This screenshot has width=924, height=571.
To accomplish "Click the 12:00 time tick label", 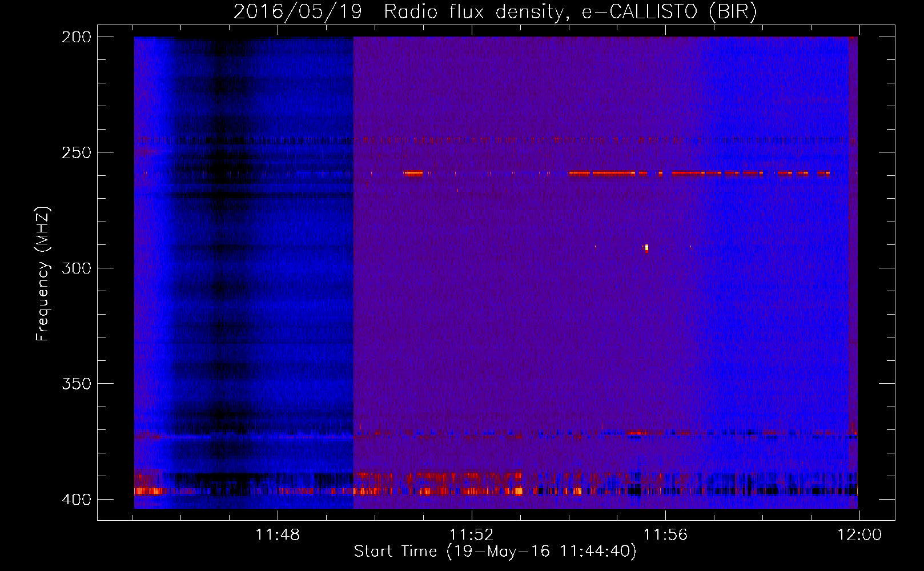I will 859,535.
